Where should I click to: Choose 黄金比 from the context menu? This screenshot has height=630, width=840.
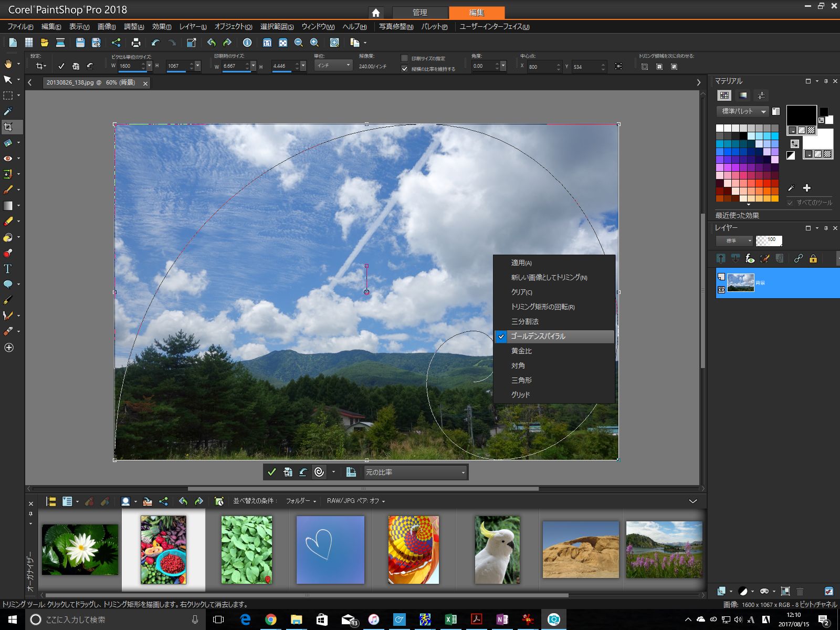[554, 351]
